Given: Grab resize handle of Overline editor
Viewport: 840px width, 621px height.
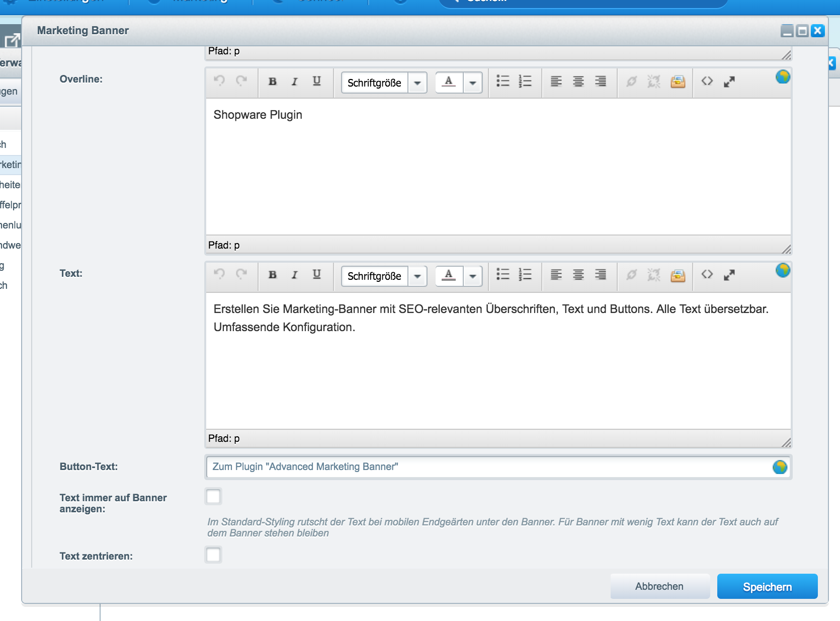Looking at the screenshot, I should pyautogui.click(x=786, y=249).
